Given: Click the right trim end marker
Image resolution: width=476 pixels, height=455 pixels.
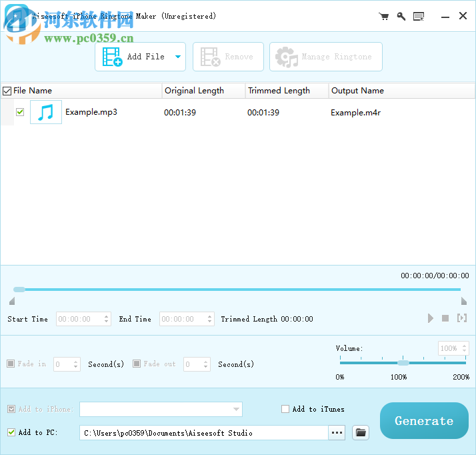Looking at the screenshot, I should pyautogui.click(x=463, y=302).
